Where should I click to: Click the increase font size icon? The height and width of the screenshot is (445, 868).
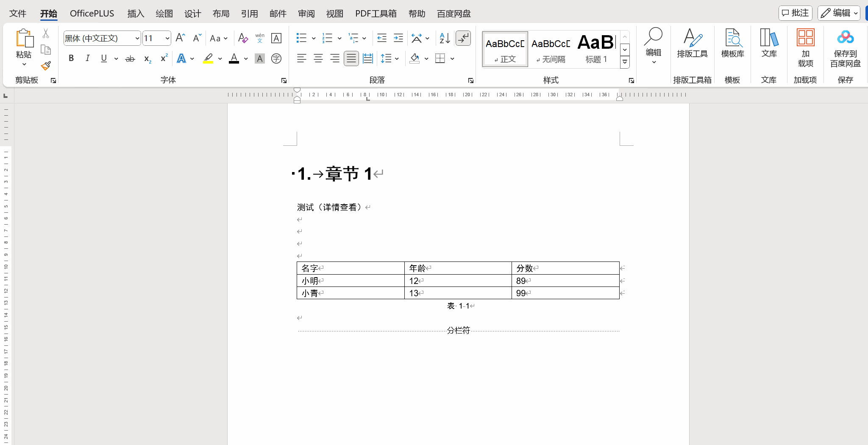click(180, 38)
